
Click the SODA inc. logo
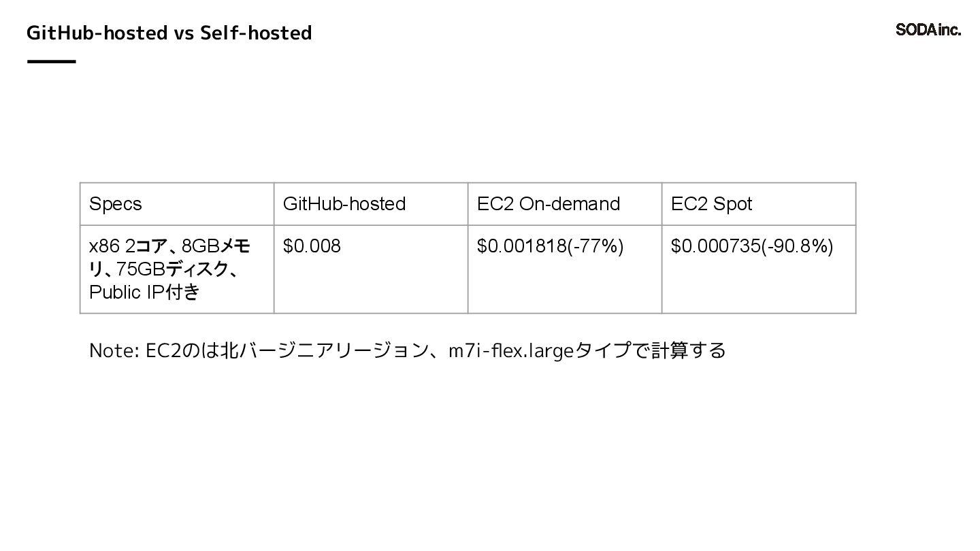pyautogui.click(x=928, y=29)
